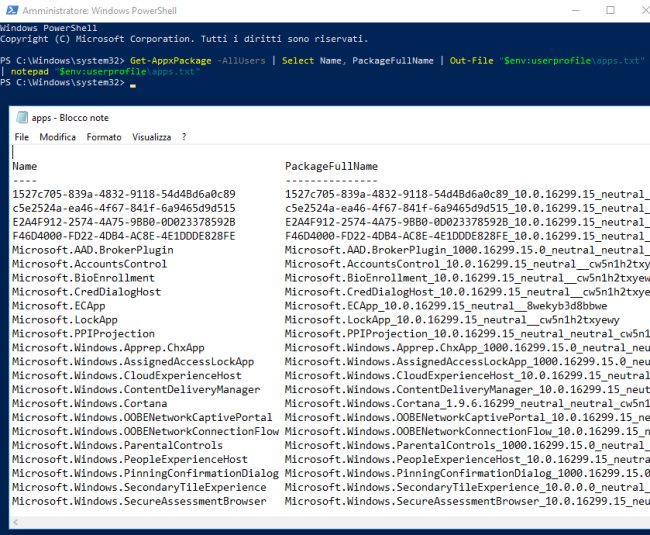Viewport: 650px width, 535px height.
Task: Minimize the PowerShell window
Action: tap(576, 10)
